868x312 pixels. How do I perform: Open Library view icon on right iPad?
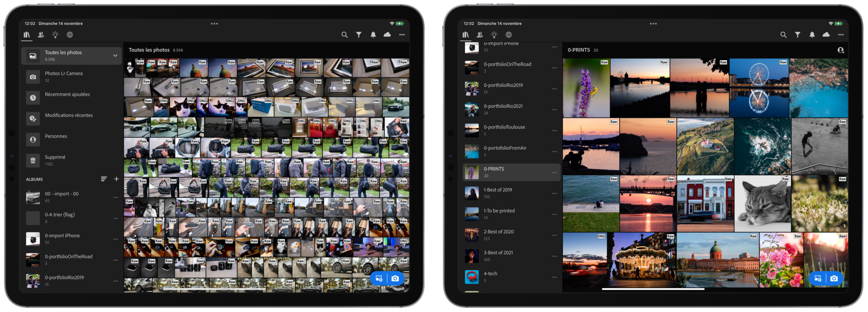click(x=466, y=35)
